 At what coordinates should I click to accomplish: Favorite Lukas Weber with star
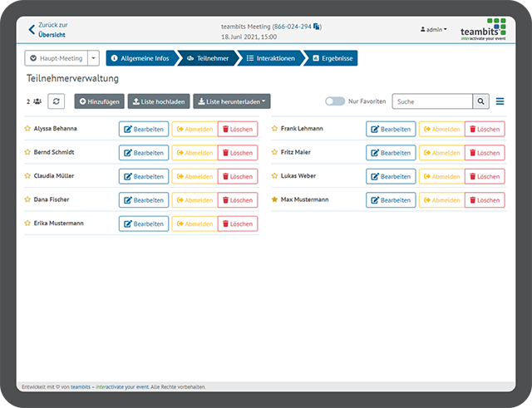274,176
